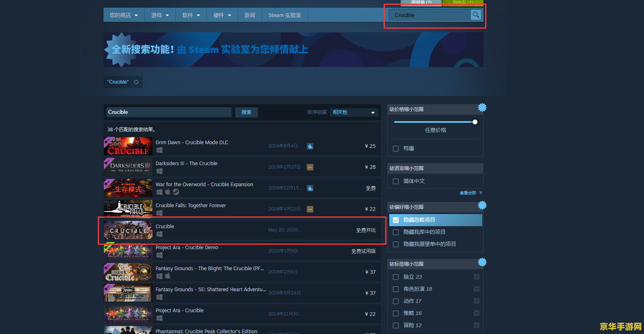644x334 pixels.
Task: Click mixed review icon for Crucible Falls
Action: 310,209
